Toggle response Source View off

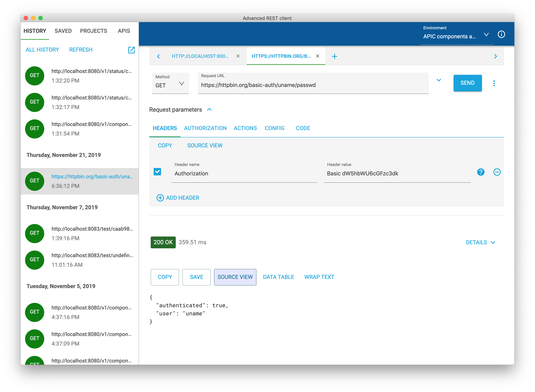tap(235, 277)
